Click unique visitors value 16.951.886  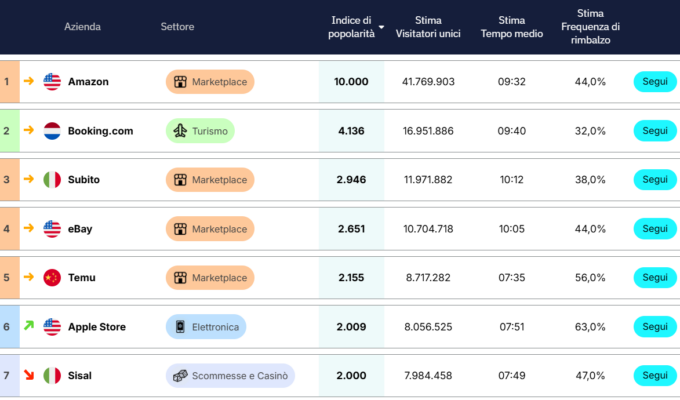428,131
